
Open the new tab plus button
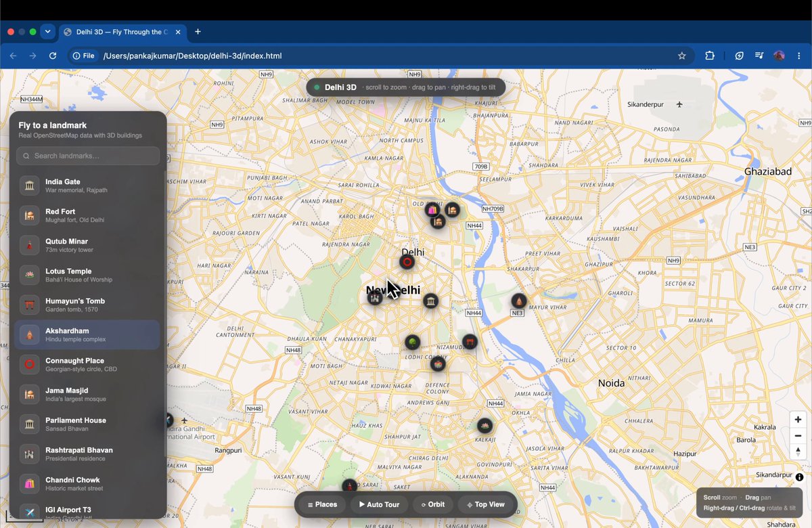tap(198, 32)
